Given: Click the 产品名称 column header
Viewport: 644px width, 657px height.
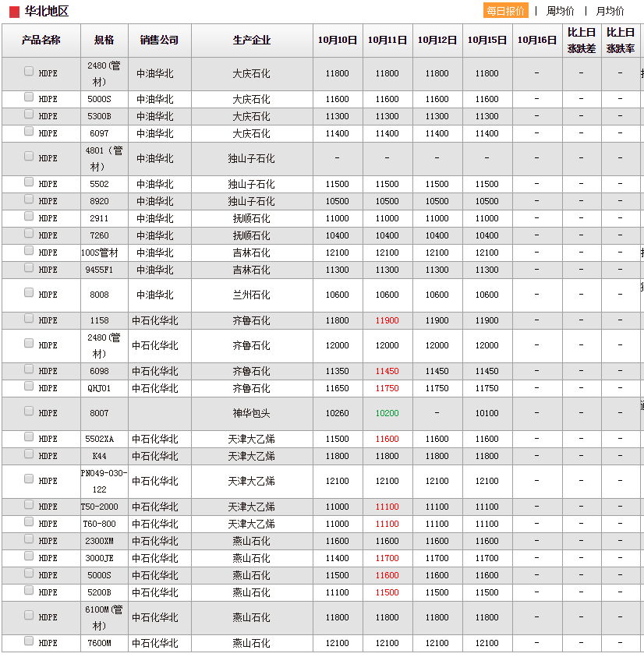Looking at the screenshot, I should point(41,41).
